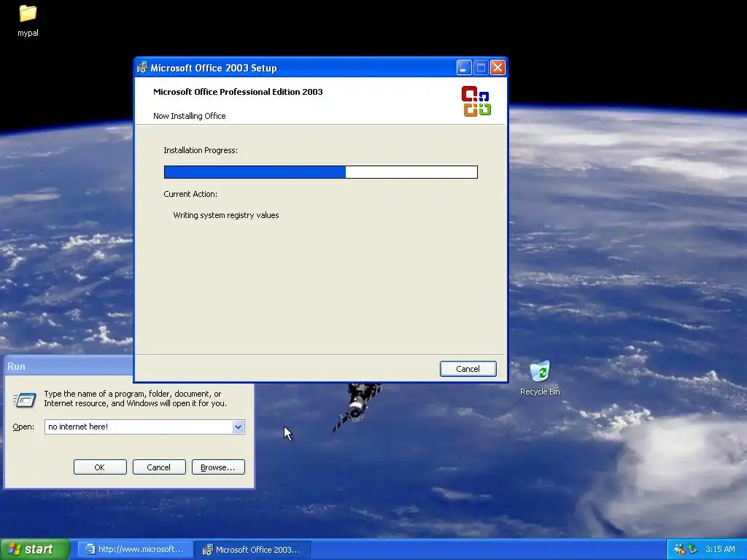
Task: Click the first system tray icon
Action: pos(679,549)
